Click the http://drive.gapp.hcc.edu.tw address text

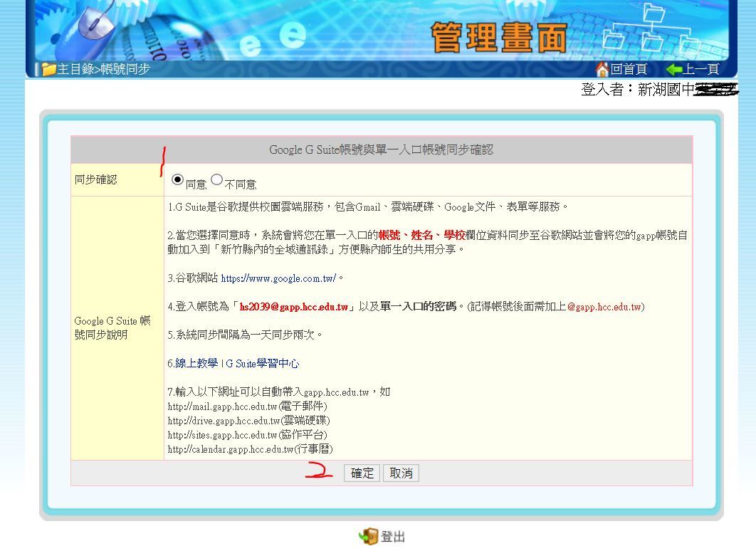point(224,421)
